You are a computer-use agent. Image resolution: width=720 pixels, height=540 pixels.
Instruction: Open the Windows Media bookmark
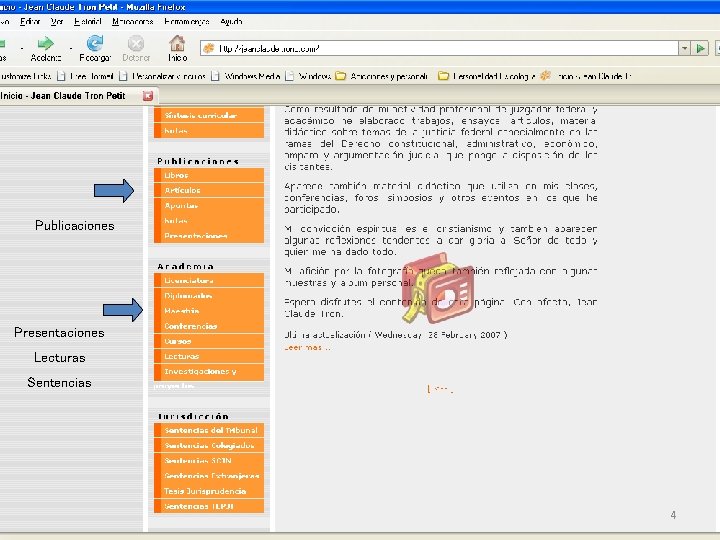coord(245,76)
